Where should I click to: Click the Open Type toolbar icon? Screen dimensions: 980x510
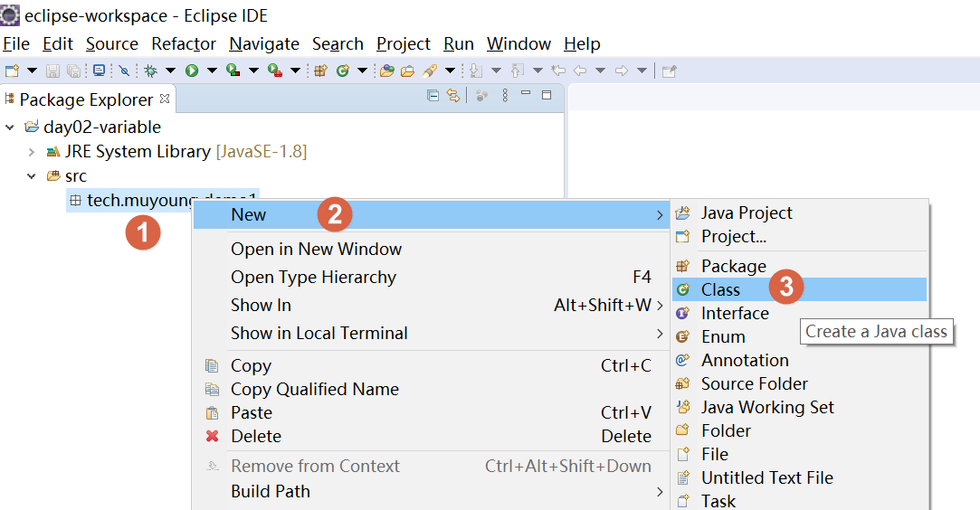click(386, 71)
